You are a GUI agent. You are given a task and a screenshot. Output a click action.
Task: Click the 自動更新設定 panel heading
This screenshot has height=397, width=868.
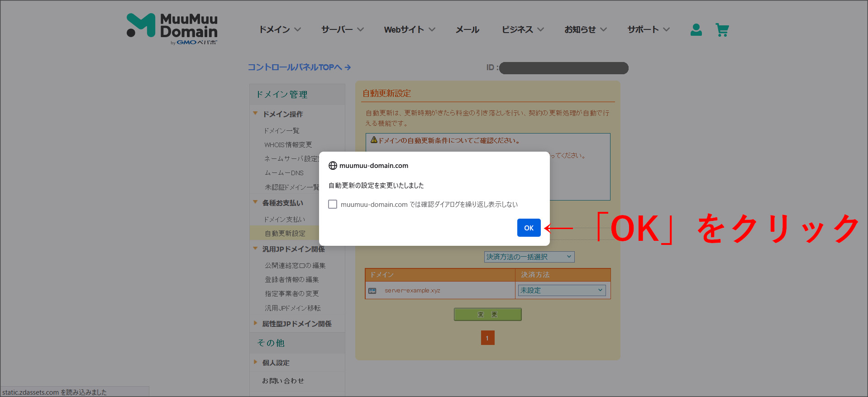386,93
